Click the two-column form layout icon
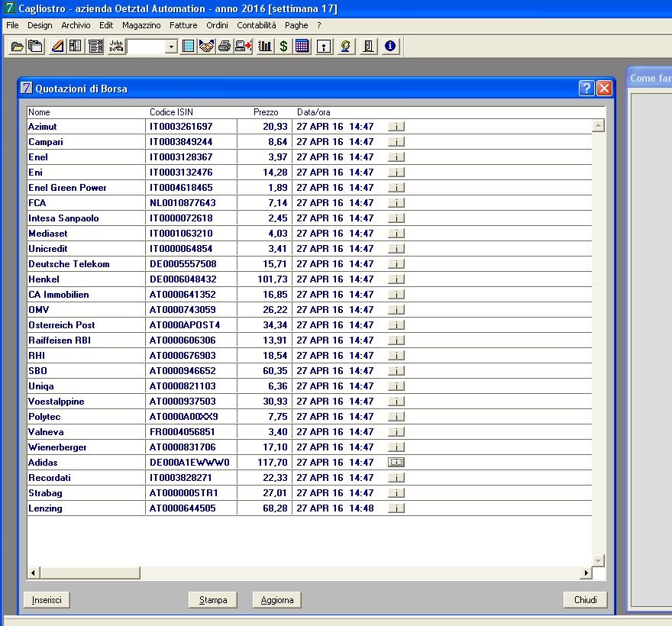The width and height of the screenshot is (672, 626). (76, 46)
